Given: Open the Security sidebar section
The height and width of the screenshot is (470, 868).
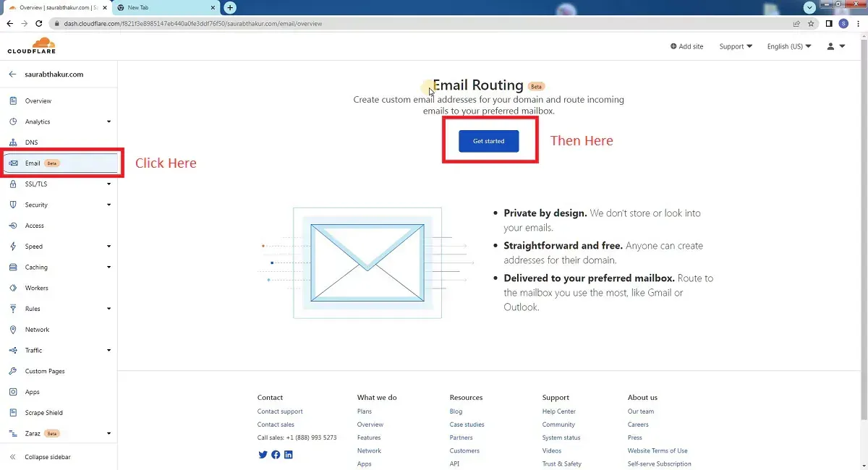Looking at the screenshot, I should click(59, 205).
